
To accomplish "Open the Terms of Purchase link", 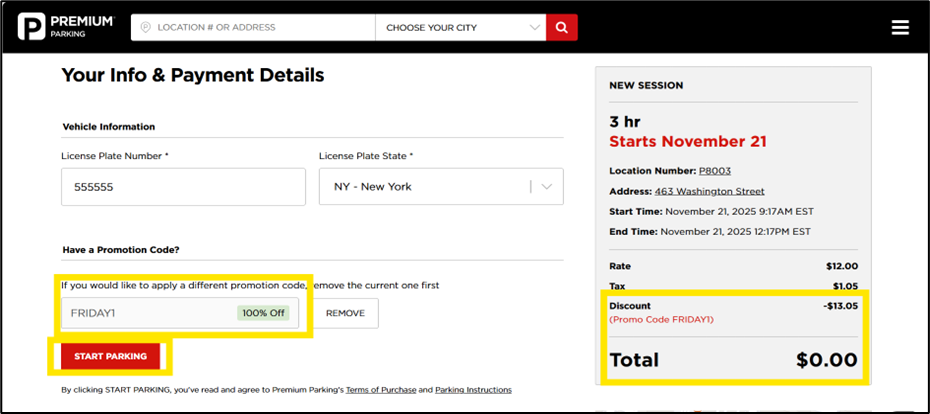I will (x=381, y=390).
